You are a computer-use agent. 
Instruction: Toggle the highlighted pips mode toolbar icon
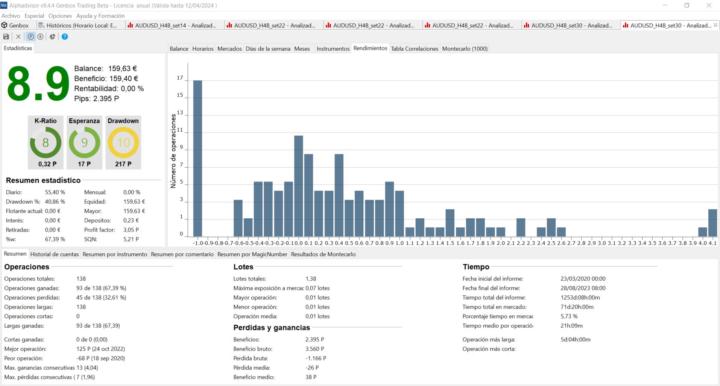coord(31,37)
